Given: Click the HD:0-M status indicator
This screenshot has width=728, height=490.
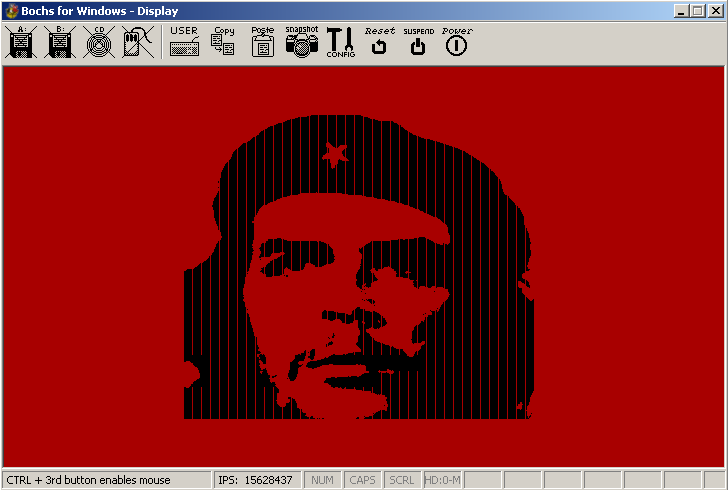Looking at the screenshot, I should (x=442, y=480).
